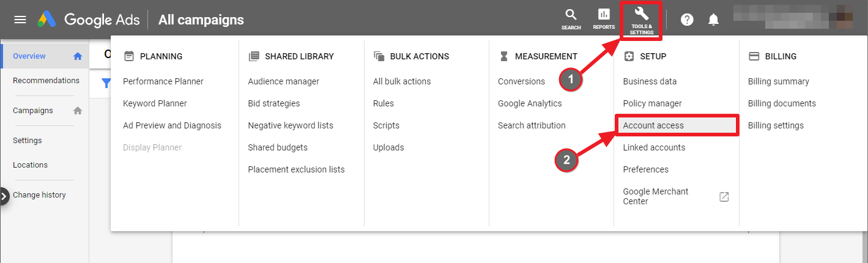Screen dimensions: 868x263
Task: Click the notifications bell icon
Action: coord(713,20)
